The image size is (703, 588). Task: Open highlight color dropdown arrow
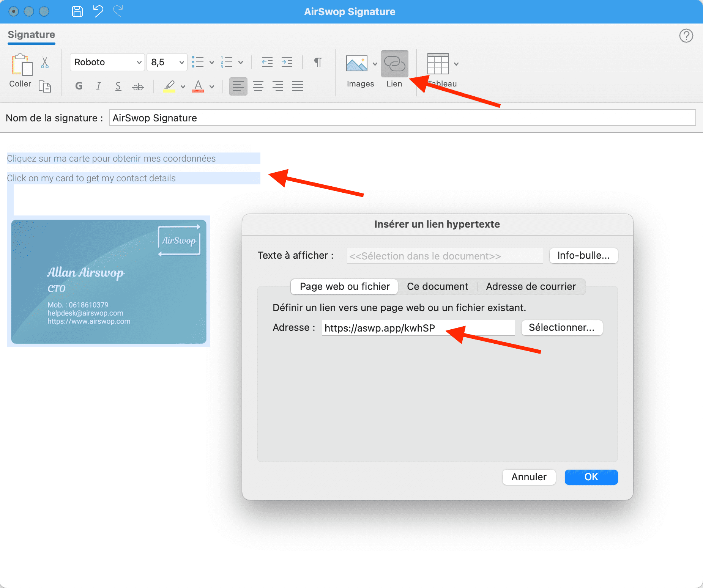[x=183, y=87]
